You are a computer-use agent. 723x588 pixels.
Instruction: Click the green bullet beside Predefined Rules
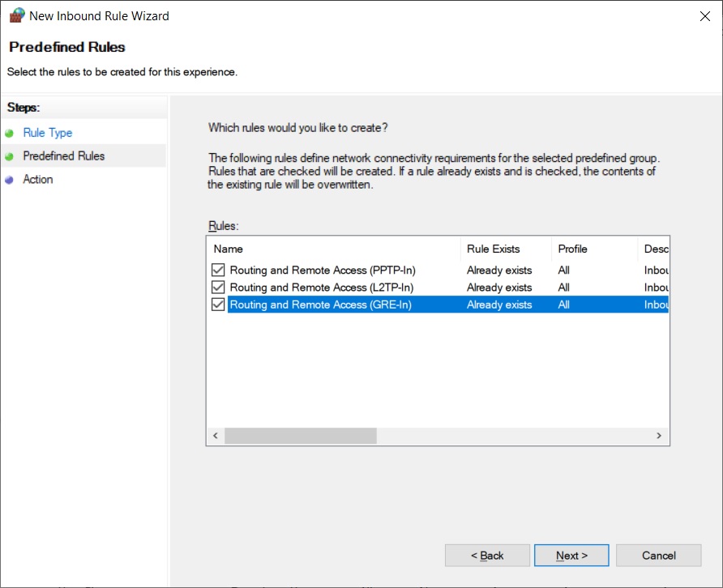tap(9, 156)
